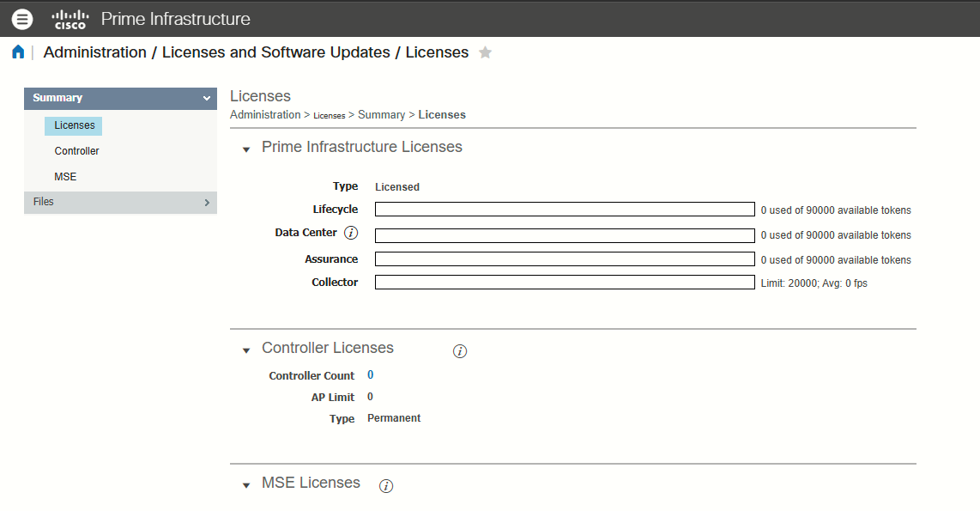The image size is (980, 511).
Task: Collapse Prime Infrastructure Licenses section
Action: tap(246, 149)
